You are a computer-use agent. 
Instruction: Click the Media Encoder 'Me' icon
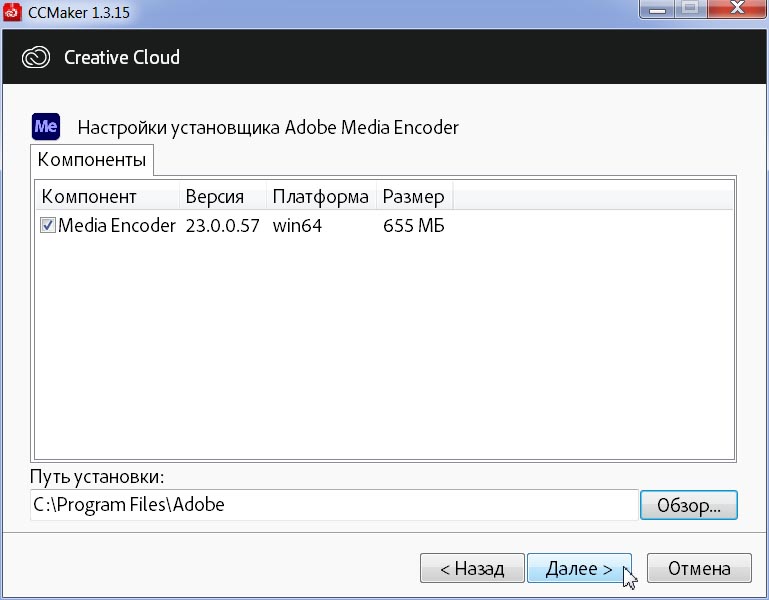coord(46,127)
